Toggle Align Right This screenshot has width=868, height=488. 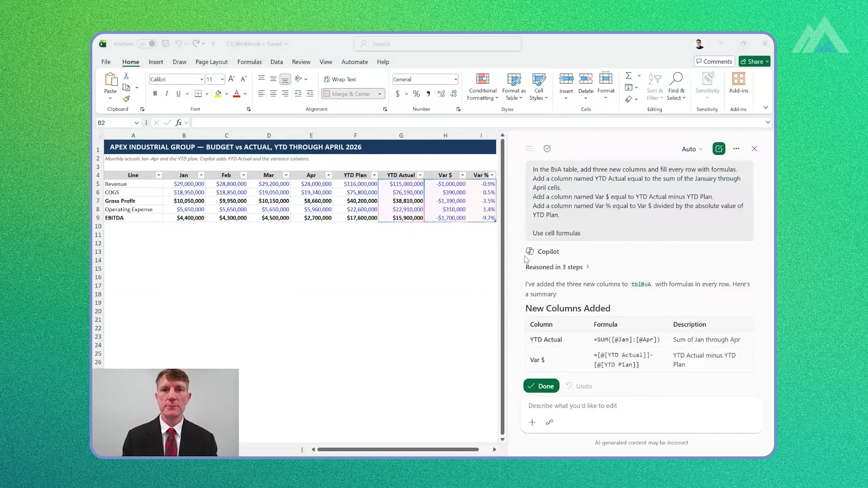(285, 94)
